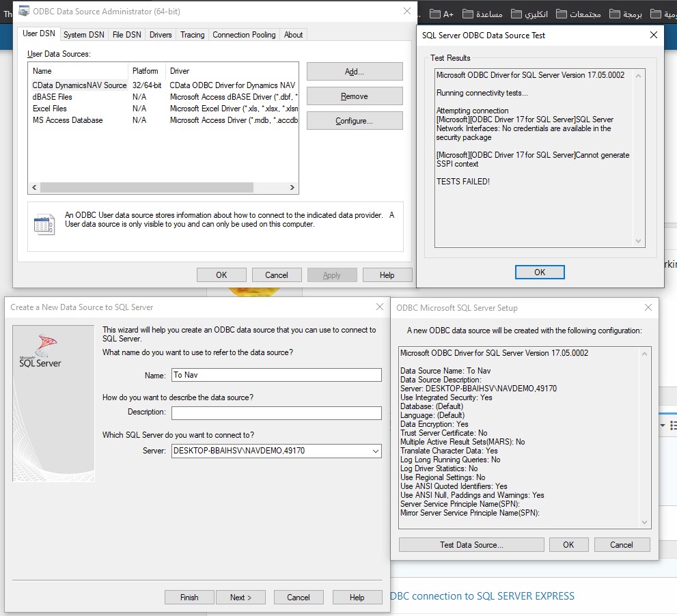The width and height of the screenshot is (677, 616).
Task: Open Help in the New Data Source wizard
Action: click(357, 598)
